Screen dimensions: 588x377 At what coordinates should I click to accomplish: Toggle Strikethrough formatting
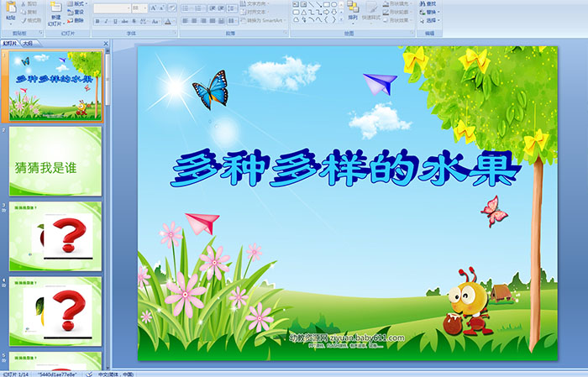(124, 21)
